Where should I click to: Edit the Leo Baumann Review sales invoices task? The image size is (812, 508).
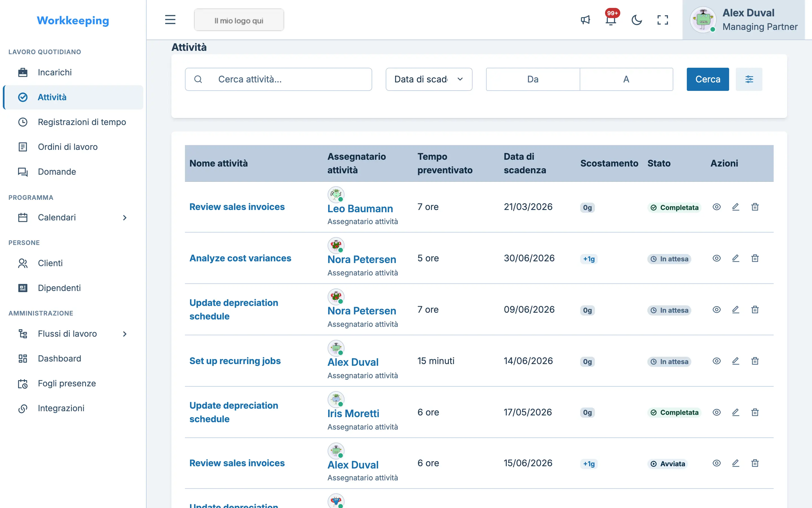(736, 207)
